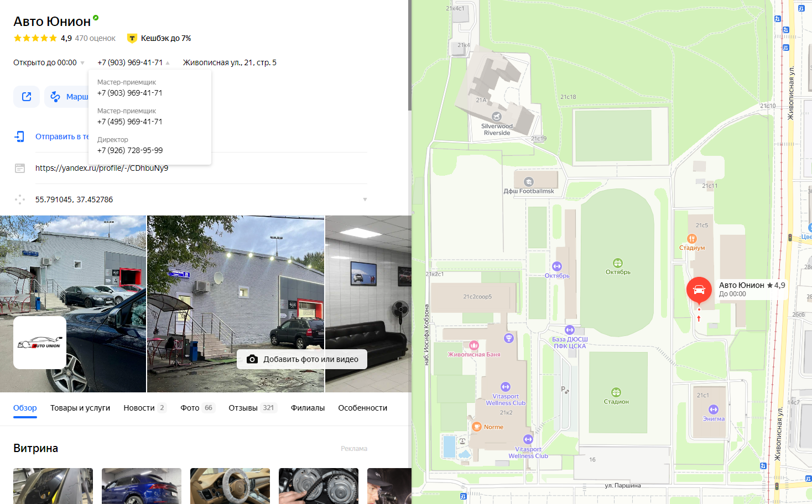812x504 pixels.
Task: Click the Стадиум restaurant map marker
Action: click(691, 239)
